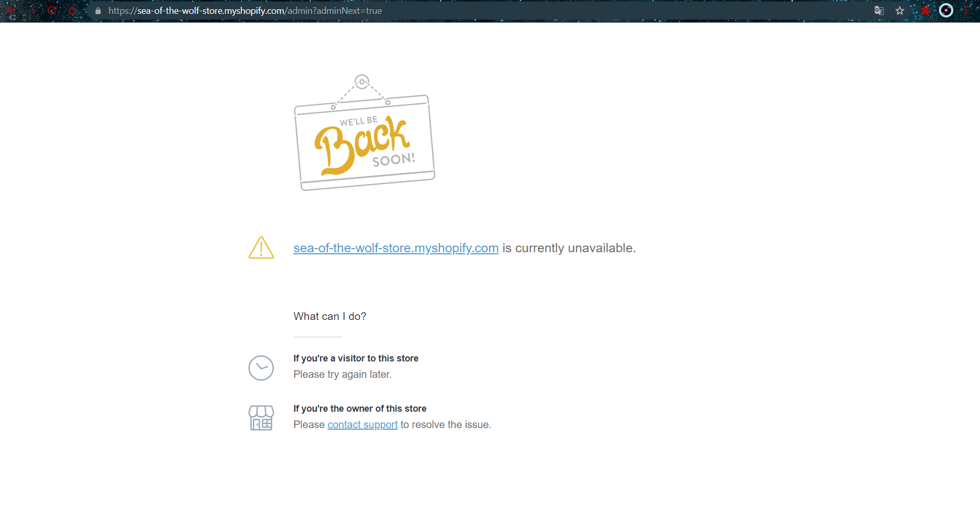Viewport: 980px width, 505px height.
Task: Click the storefront icon beside the owner message
Action: tap(261, 418)
